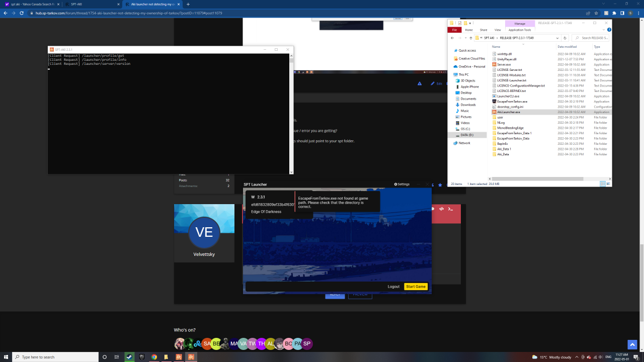644x362 pixels.
Task: Open Epic Games Launcher from the taskbar
Action: (142, 357)
